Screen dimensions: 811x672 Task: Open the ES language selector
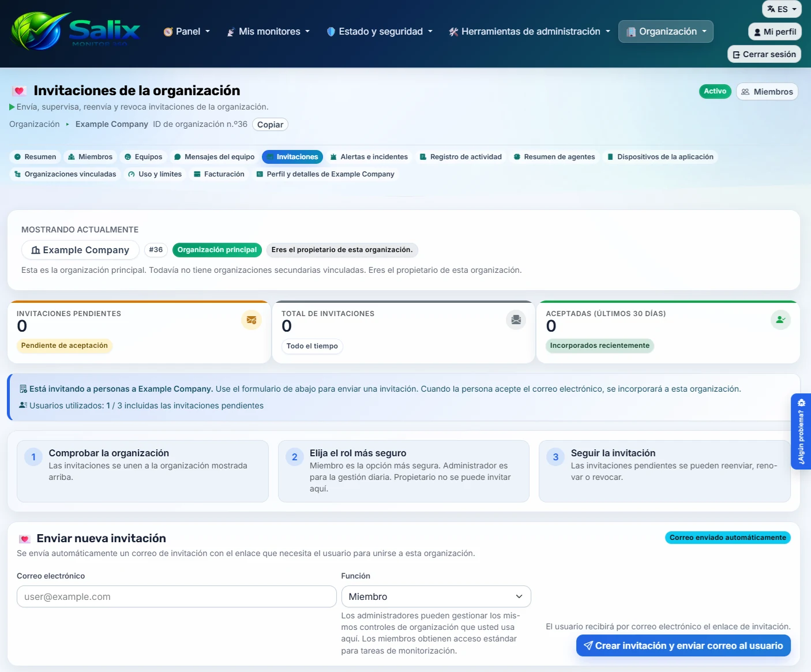pos(782,9)
